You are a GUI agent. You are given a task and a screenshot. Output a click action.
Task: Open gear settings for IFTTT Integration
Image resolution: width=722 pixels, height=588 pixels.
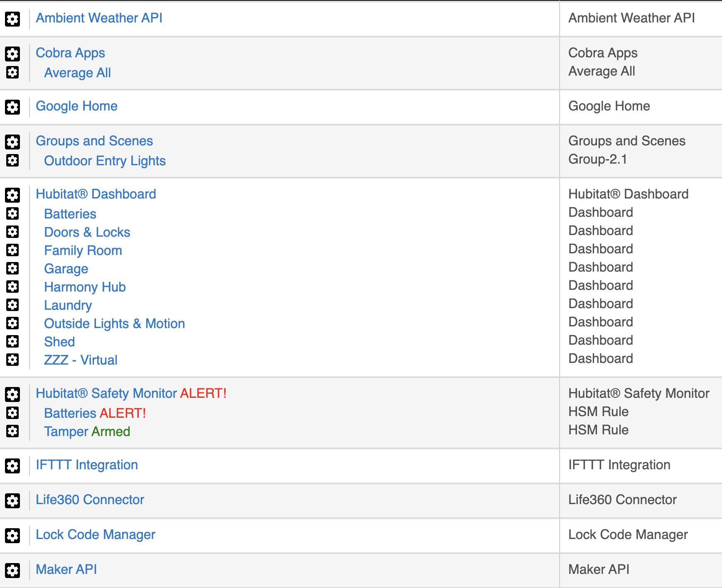(12, 465)
